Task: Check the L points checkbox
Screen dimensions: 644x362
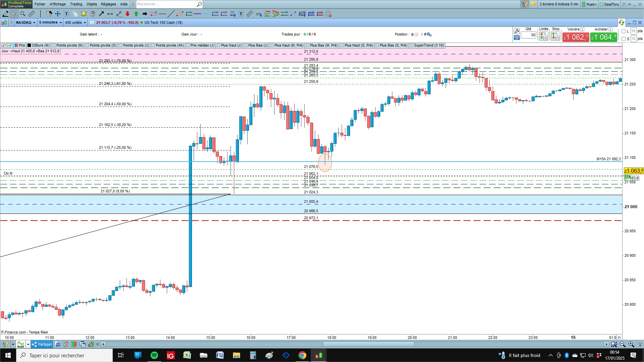Action: click(624, 31)
